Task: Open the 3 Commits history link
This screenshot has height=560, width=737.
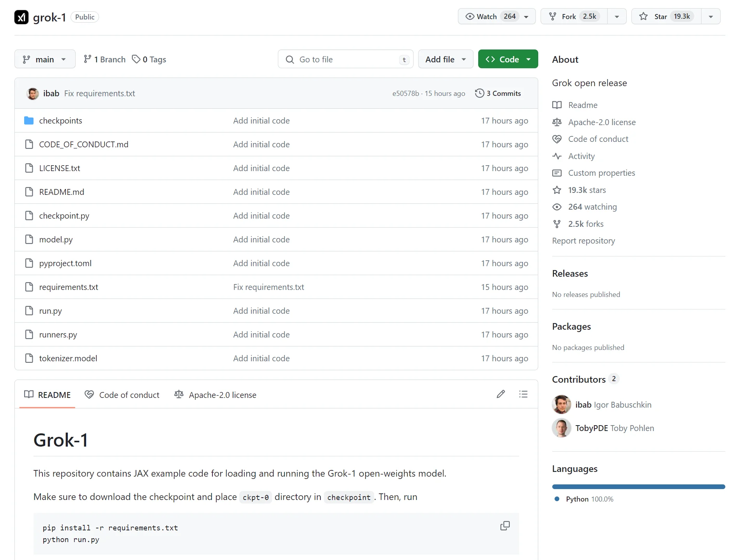Action: [498, 94]
